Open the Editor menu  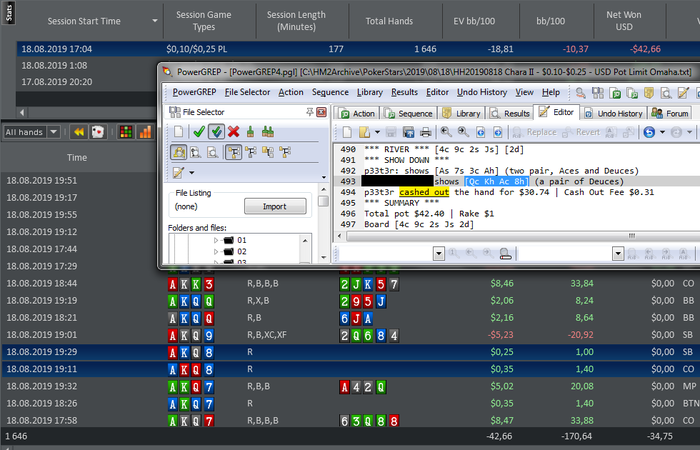click(x=437, y=92)
